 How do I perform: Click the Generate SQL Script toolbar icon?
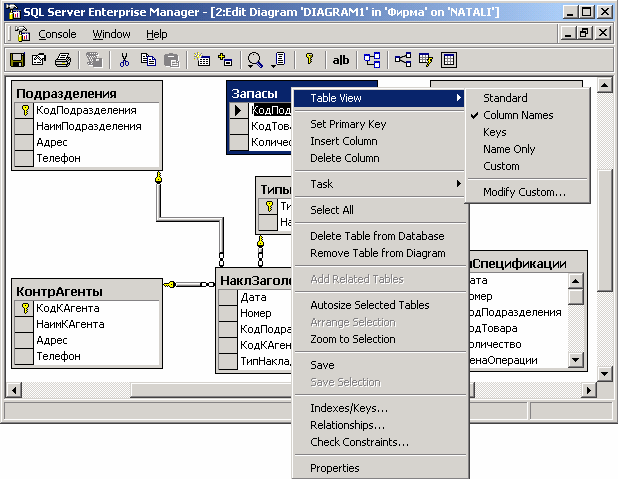click(94, 60)
